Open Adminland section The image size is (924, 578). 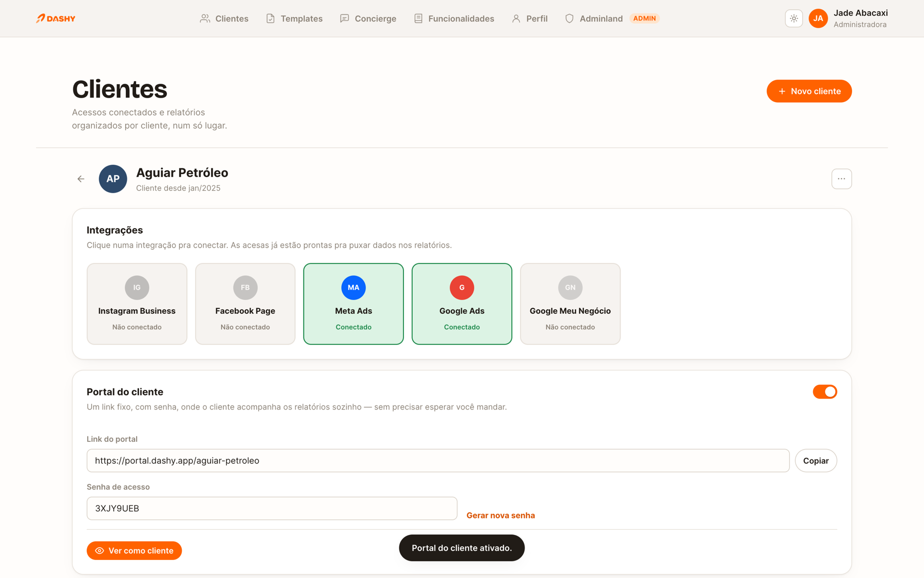pyautogui.click(x=594, y=18)
